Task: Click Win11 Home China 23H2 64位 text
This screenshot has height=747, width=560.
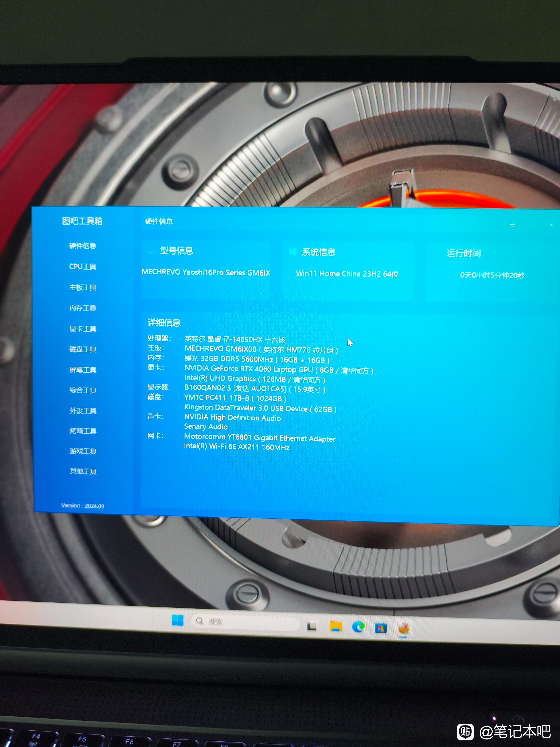Action: (347, 274)
